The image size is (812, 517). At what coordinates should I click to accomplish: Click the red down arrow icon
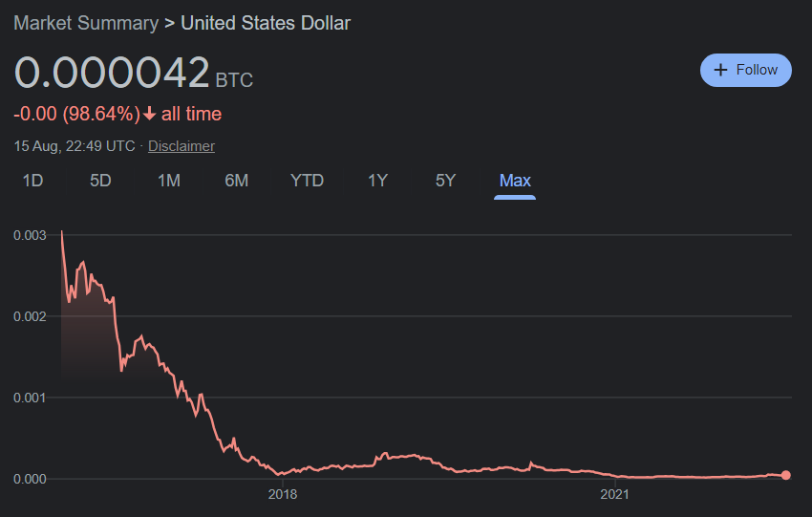[149, 114]
